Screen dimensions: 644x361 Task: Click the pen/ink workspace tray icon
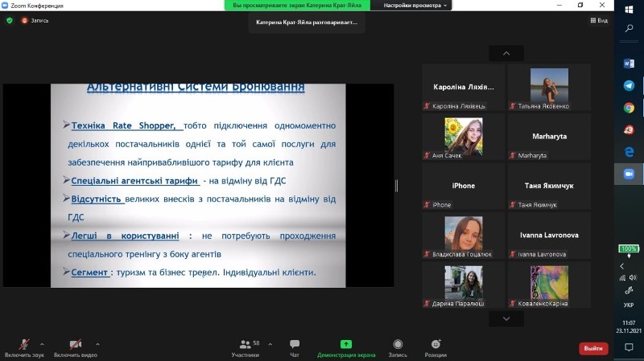(x=629, y=291)
